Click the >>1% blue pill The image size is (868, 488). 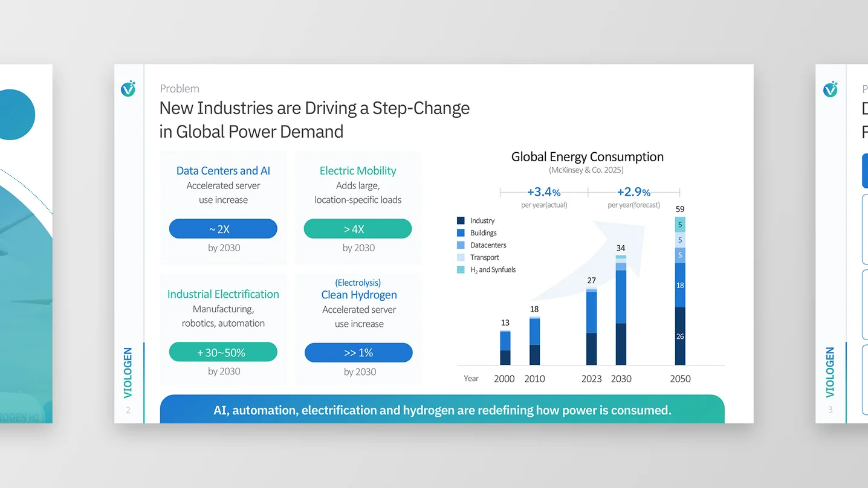[x=358, y=353]
